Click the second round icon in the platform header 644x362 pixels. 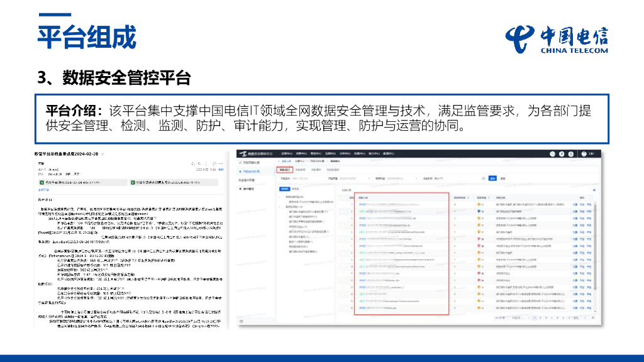pyautogui.click(x=562, y=154)
